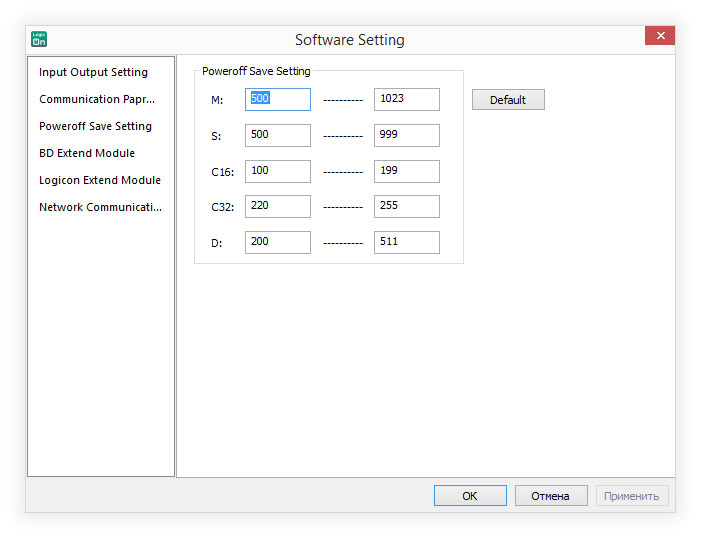Click the S end field showing 999
Screen dimensions: 701x538
point(407,135)
